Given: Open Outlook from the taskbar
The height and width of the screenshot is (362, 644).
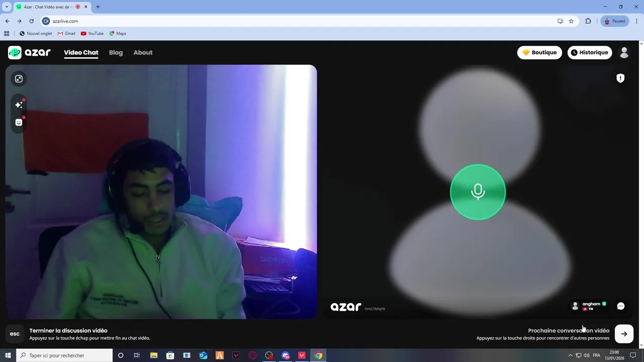Looking at the screenshot, I should pyautogui.click(x=203, y=355).
